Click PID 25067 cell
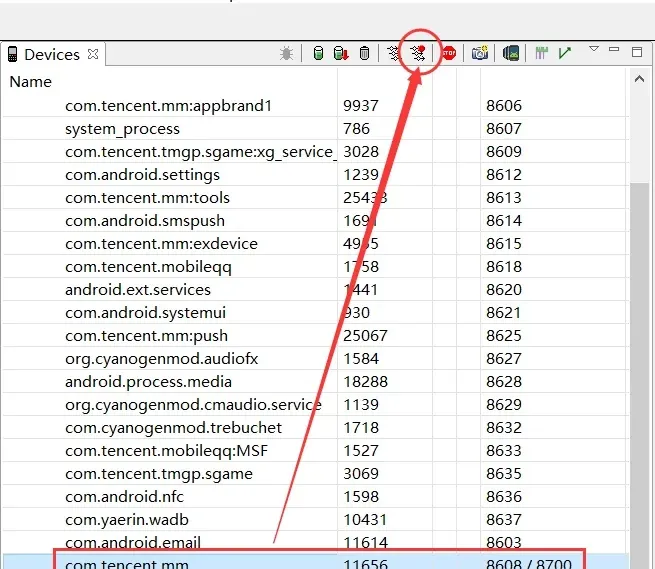This screenshot has height=569, width=655. 366,335
